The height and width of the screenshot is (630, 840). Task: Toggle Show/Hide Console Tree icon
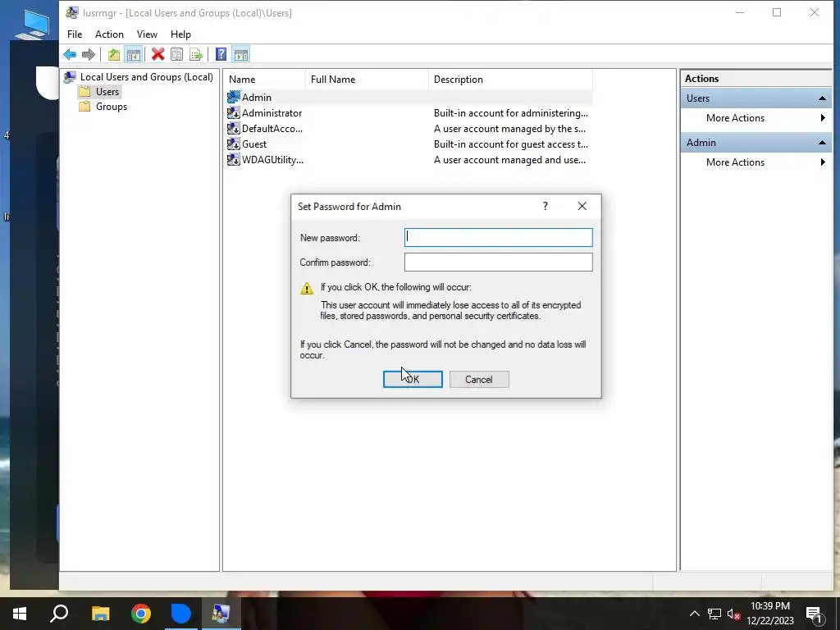click(133, 54)
